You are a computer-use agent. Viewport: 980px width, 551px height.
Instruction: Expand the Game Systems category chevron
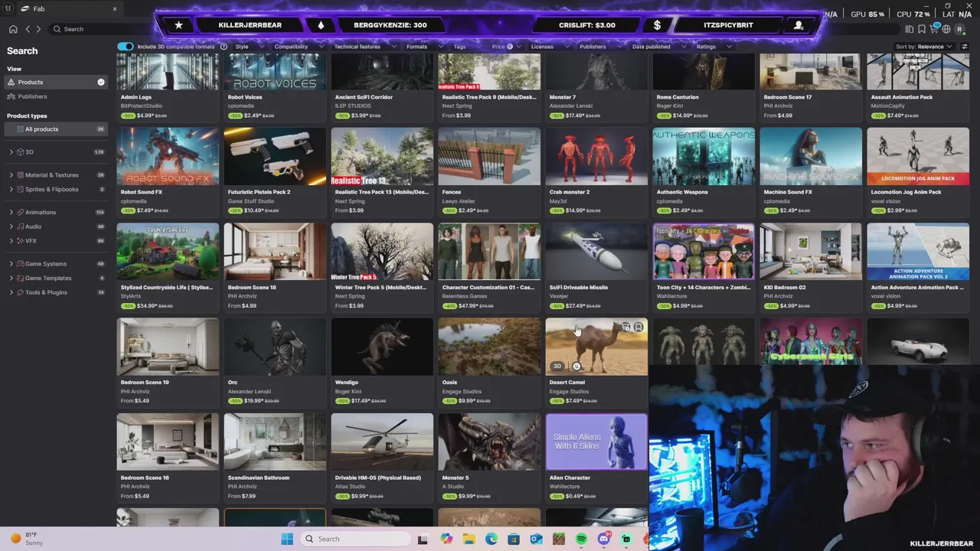(11, 264)
